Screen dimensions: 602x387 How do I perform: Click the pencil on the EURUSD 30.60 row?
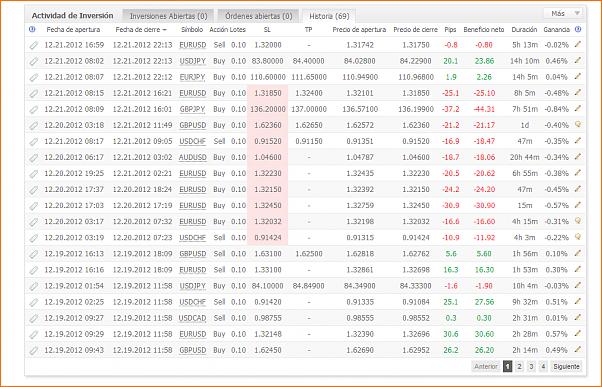click(x=577, y=334)
